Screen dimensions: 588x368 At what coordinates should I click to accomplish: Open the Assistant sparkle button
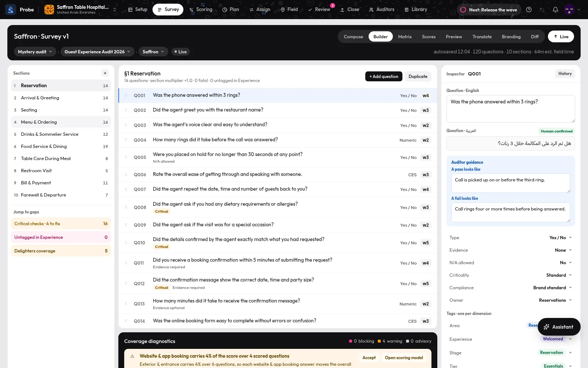559,327
